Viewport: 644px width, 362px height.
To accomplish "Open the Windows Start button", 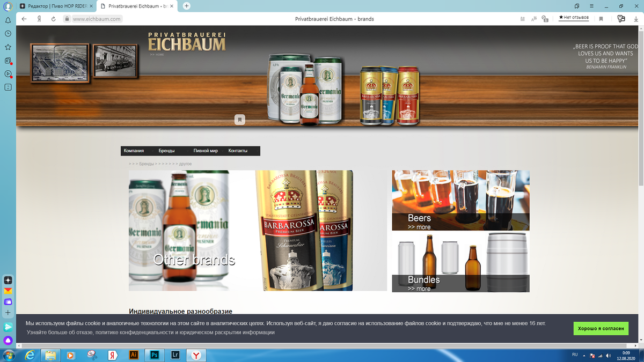I will [8, 354].
